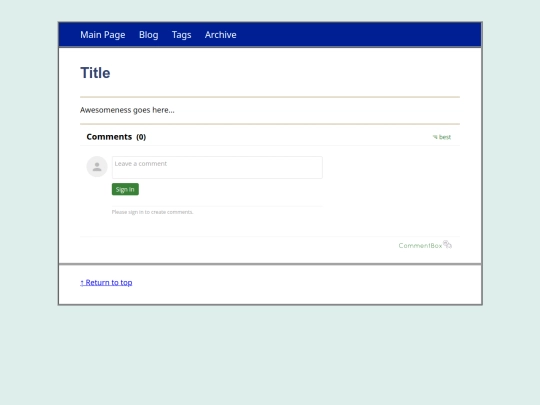Open the Main Page nav link

point(103,35)
